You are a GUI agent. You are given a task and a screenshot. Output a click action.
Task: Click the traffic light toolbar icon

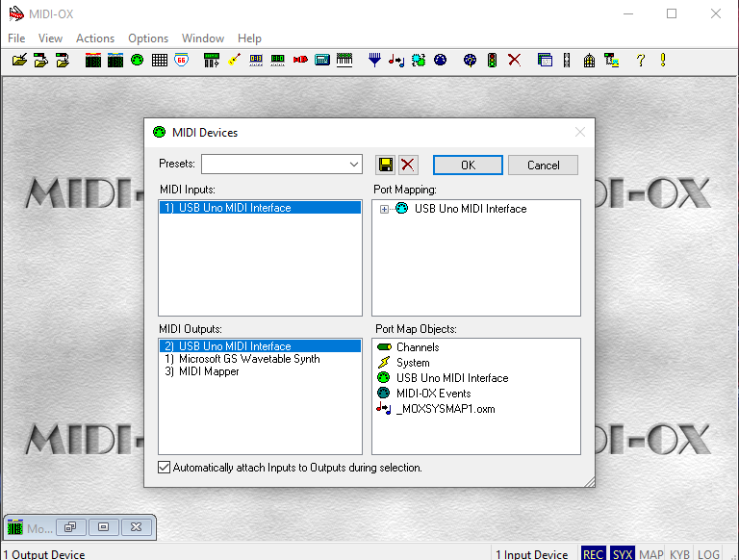pyautogui.click(x=492, y=61)
